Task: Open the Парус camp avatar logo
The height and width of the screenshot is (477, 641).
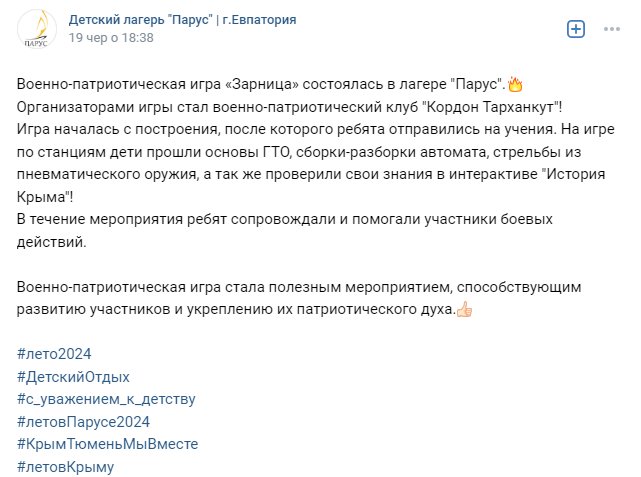Action: [37, 29]
